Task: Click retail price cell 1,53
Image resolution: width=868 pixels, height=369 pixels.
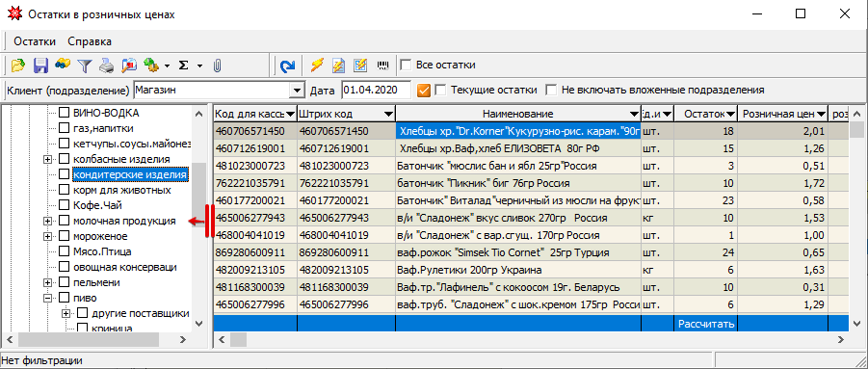Action: click(783, 218)
